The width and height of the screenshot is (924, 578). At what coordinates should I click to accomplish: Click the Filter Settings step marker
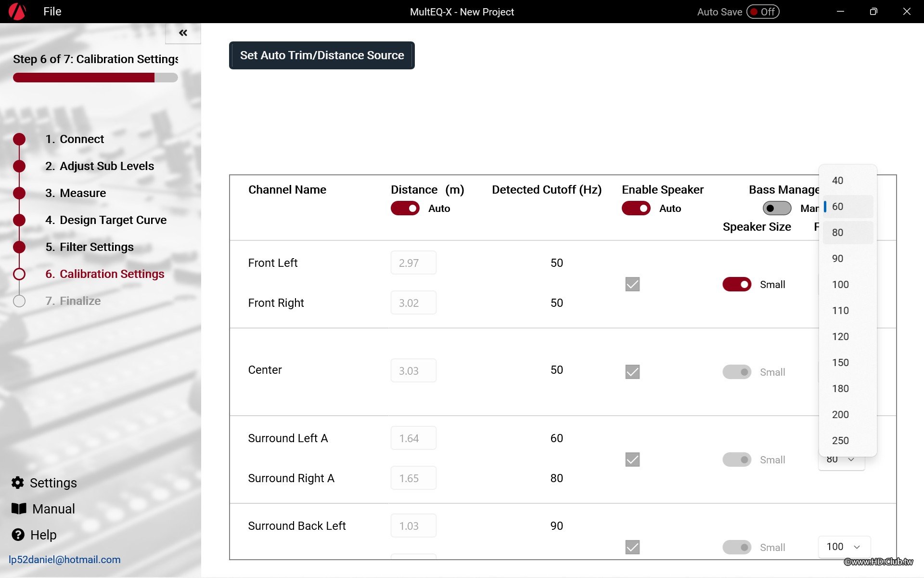pos(19,247)
